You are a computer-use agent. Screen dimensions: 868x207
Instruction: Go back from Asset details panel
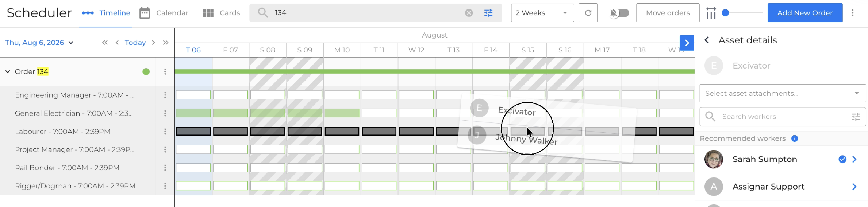[x=707, y=40]
